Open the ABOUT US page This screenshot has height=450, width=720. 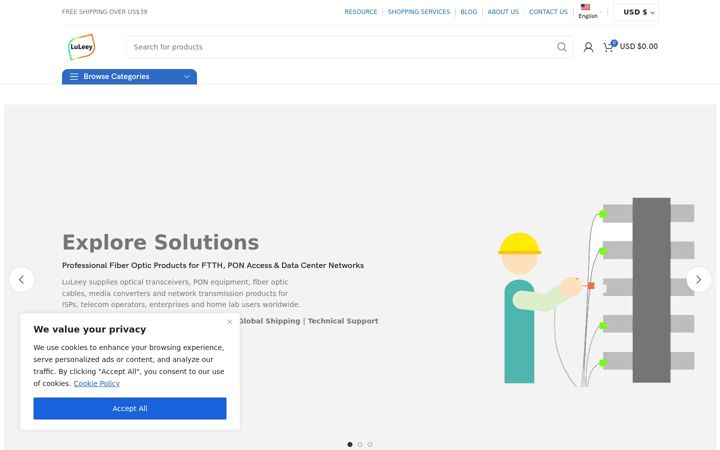503,12
